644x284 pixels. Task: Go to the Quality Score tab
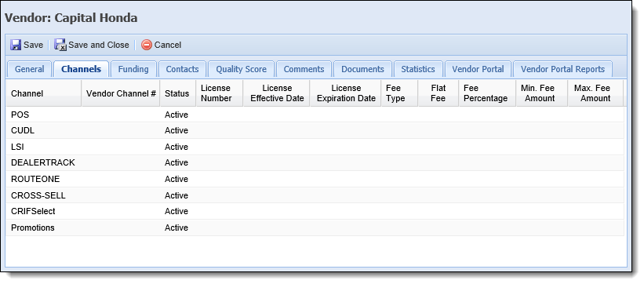(241, 69)
